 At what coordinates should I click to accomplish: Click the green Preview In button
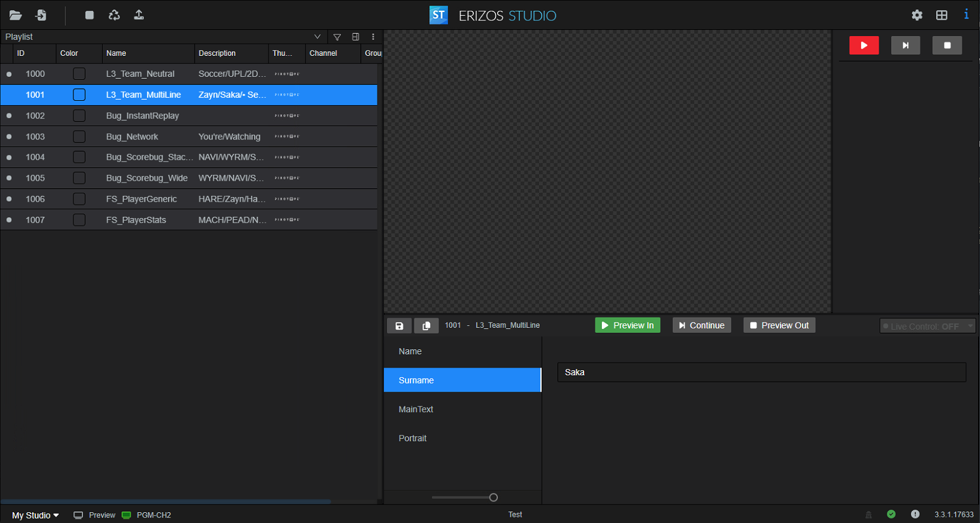click(x=627, y=325)
